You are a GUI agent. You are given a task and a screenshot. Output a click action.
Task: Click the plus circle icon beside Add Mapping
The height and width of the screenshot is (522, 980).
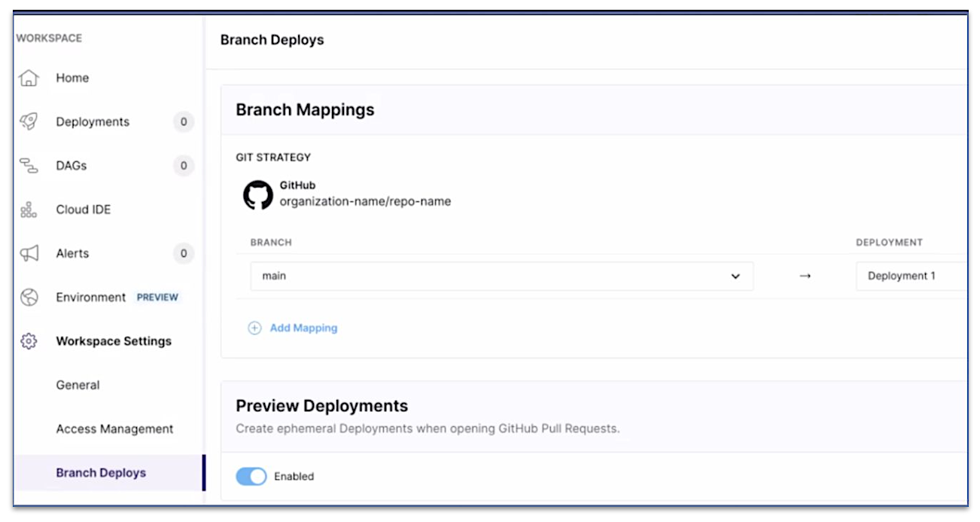pos(254,328)
